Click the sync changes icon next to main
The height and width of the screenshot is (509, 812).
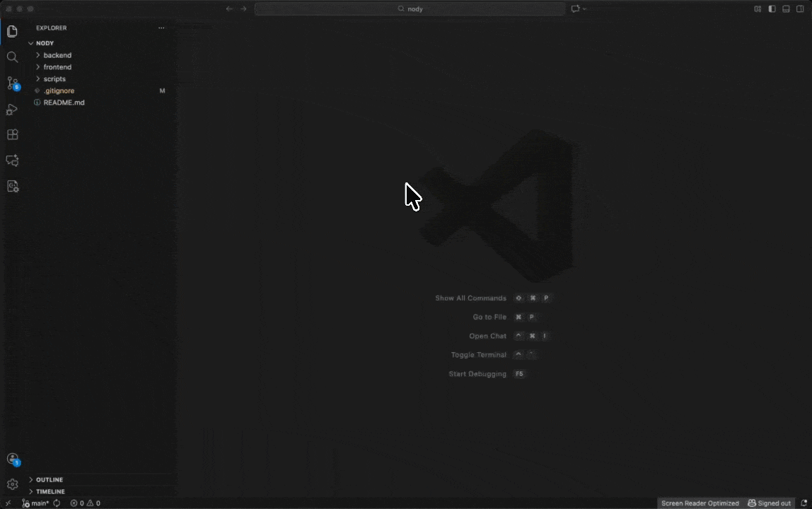[57, 503]
